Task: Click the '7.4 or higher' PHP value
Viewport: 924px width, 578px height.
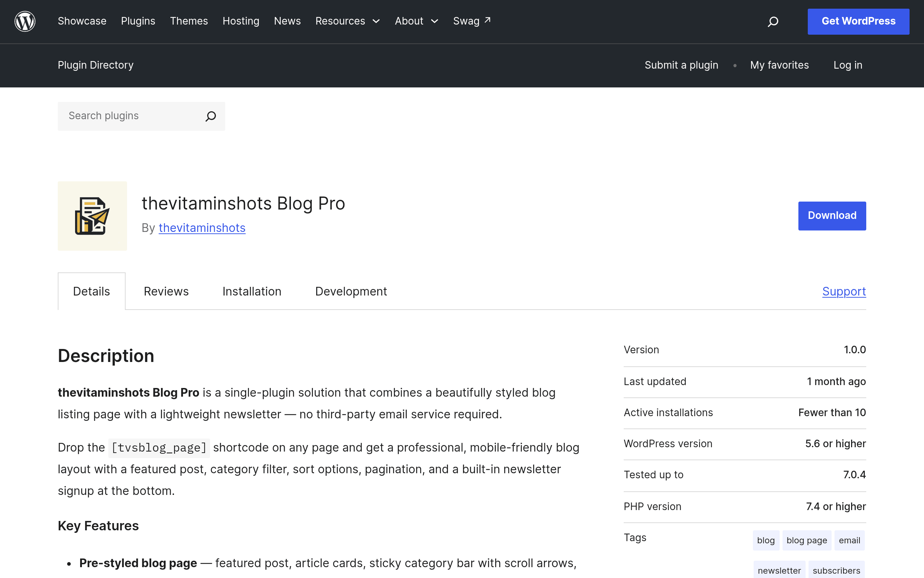Action: pos(836,506)
